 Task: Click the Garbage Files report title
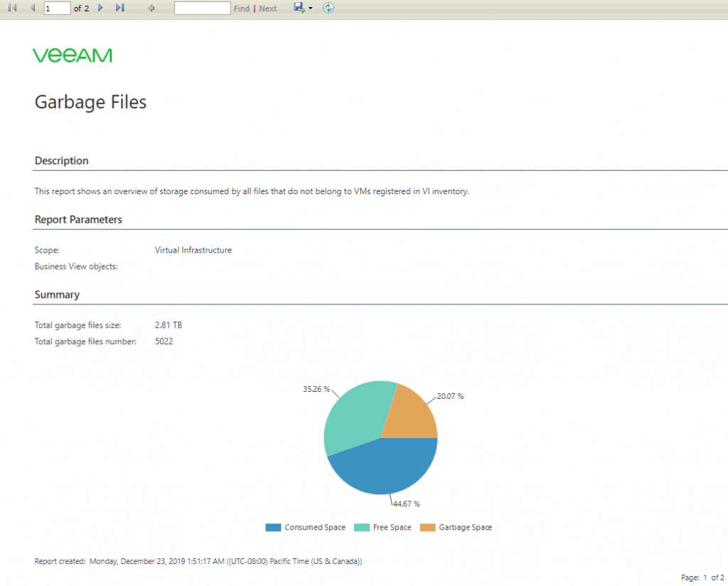coord(90,102)
